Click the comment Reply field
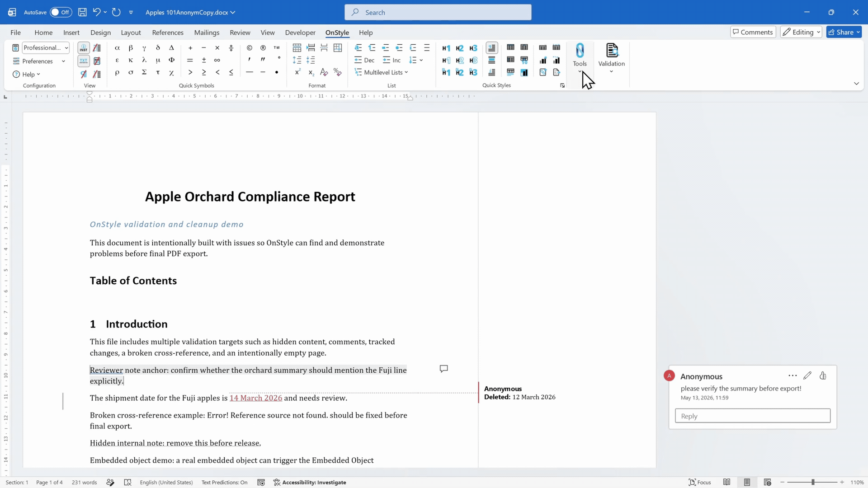This screenshot has width=868, height=488. pos(753,416)
